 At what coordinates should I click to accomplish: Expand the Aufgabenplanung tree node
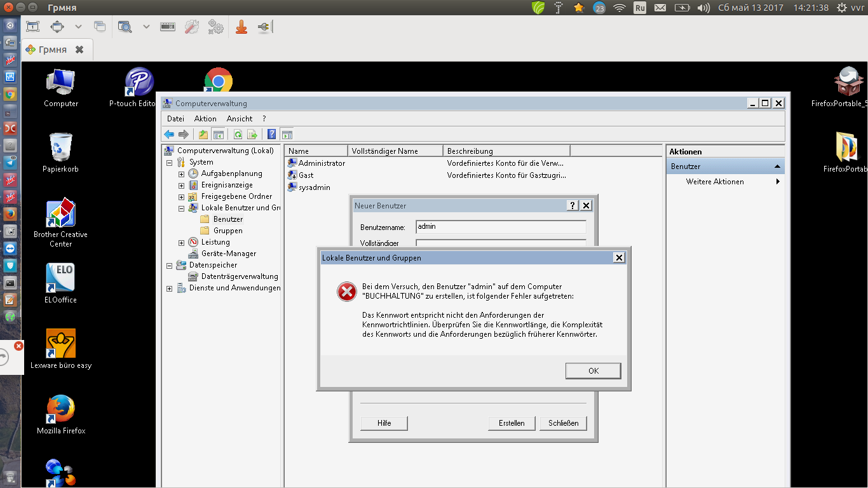point(181,174)
